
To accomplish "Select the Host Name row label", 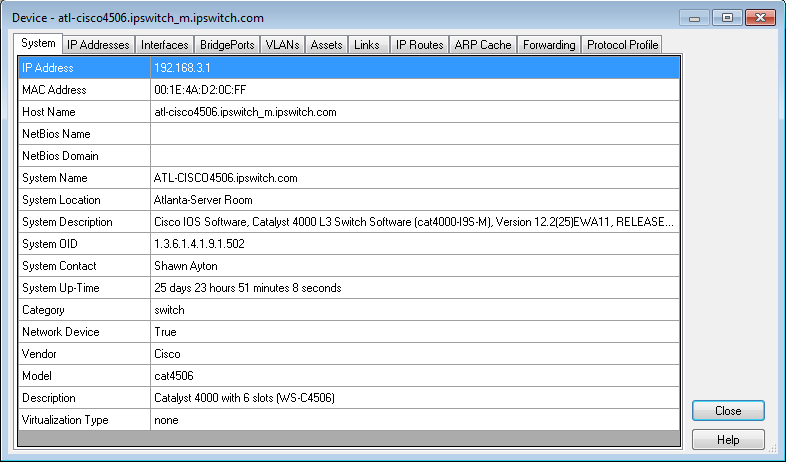I will point(84,112).
